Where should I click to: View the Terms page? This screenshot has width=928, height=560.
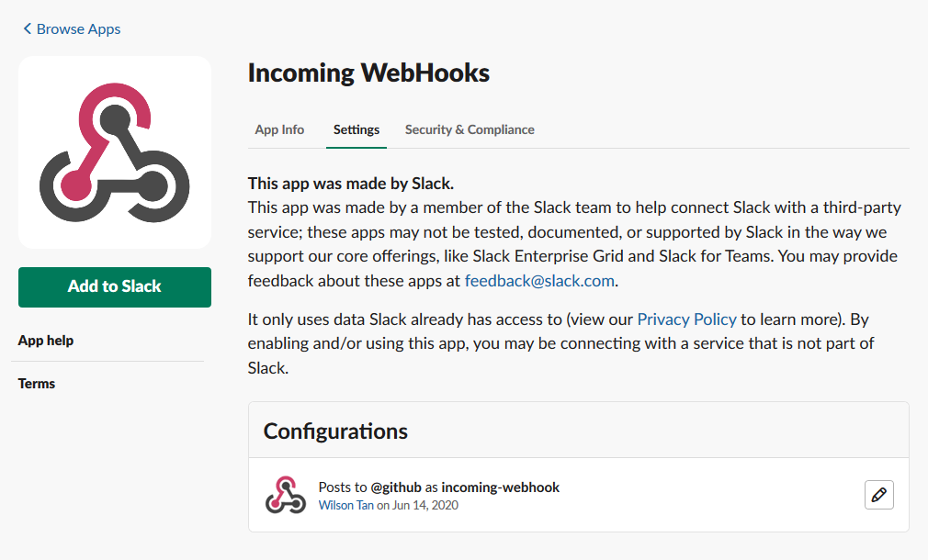tap(36, 383)
